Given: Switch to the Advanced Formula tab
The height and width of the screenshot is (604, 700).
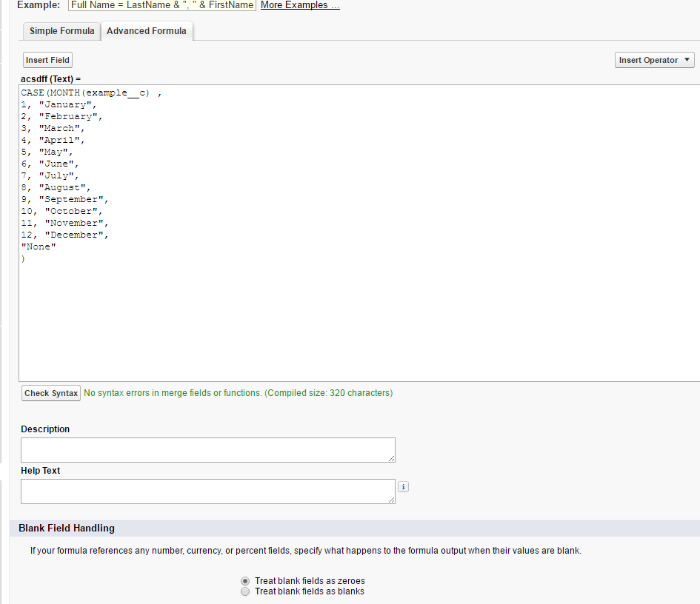Looking at the screenshot, I should click(147, 31).
